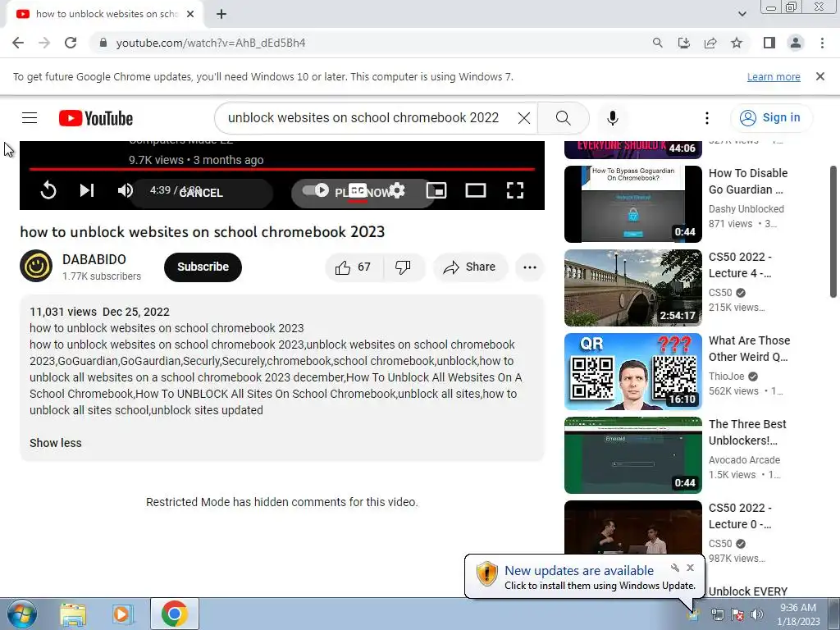This screenshot has width=840, height=630.
Task: Go to YouTube home via logo
Action: pos(96,118)
